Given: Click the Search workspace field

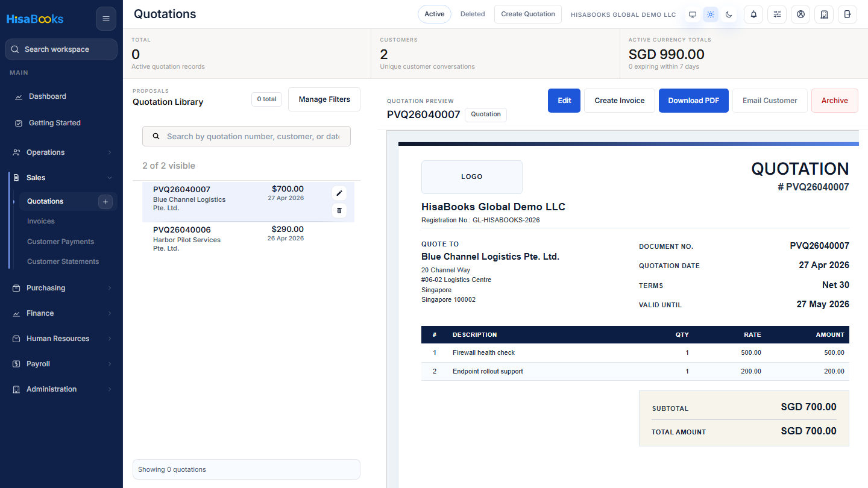Looking at the screenshot, I should tap(61, 49).
